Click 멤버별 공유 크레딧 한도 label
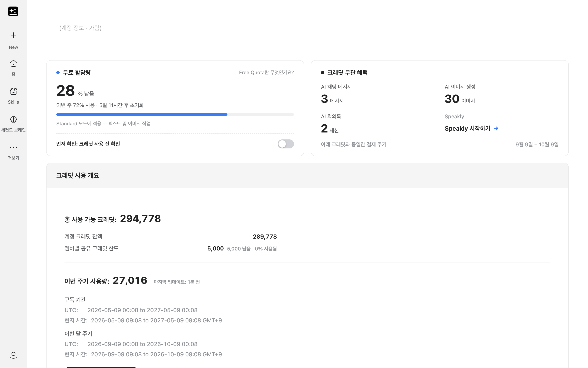The width and height of the screenshot is (588, 368). pos(91,248)
